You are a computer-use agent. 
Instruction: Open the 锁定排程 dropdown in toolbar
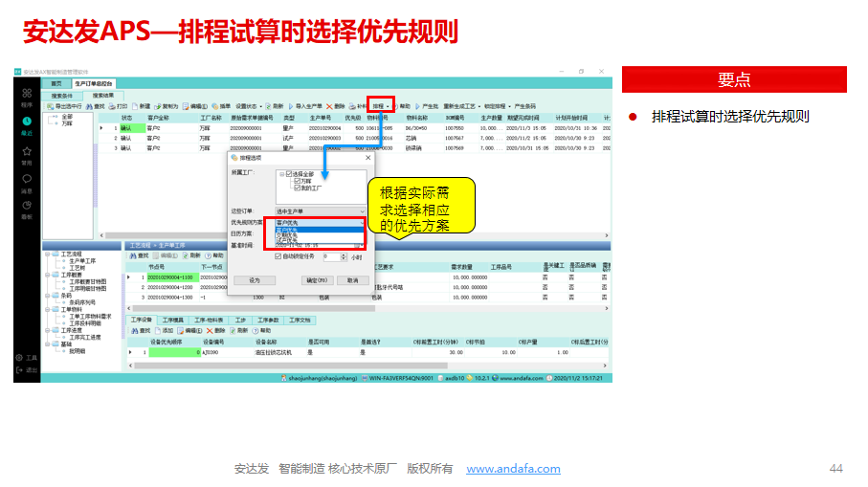coord(498,106)
